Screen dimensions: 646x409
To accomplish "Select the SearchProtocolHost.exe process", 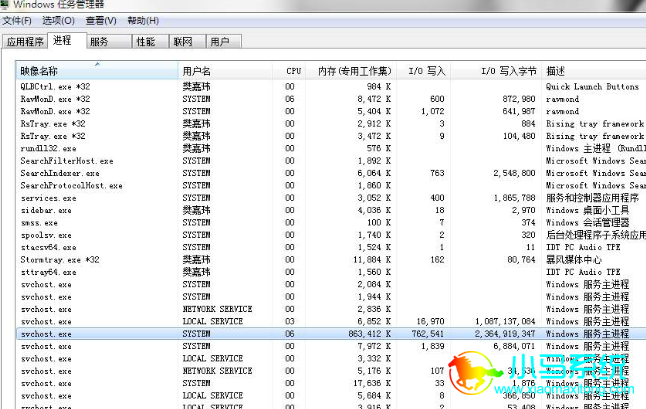I will tap(331, 185).
